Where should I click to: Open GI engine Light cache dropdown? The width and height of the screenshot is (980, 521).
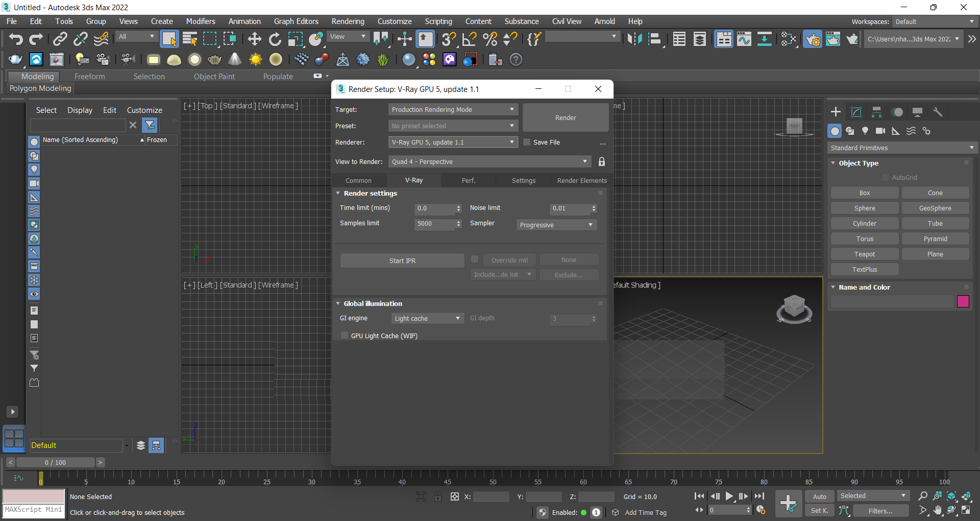[428, 319]
